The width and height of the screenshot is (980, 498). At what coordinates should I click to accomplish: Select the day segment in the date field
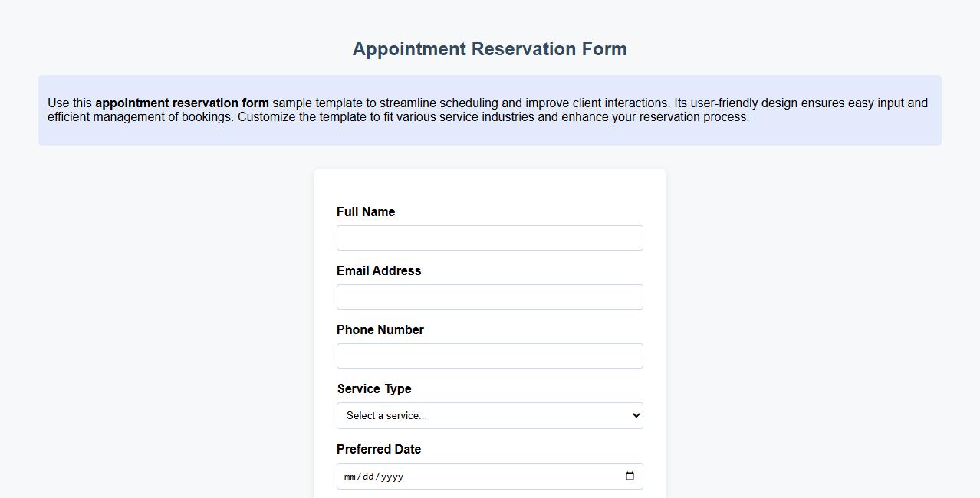[368, 476]
